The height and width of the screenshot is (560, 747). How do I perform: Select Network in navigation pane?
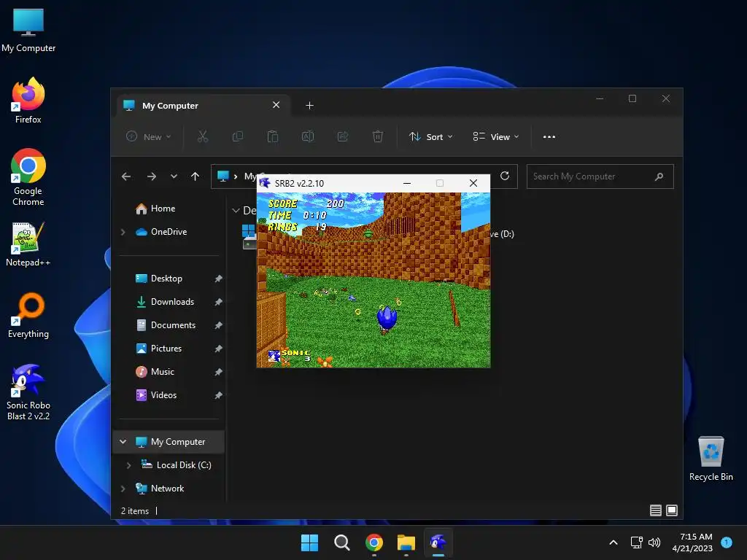(160, 489)
